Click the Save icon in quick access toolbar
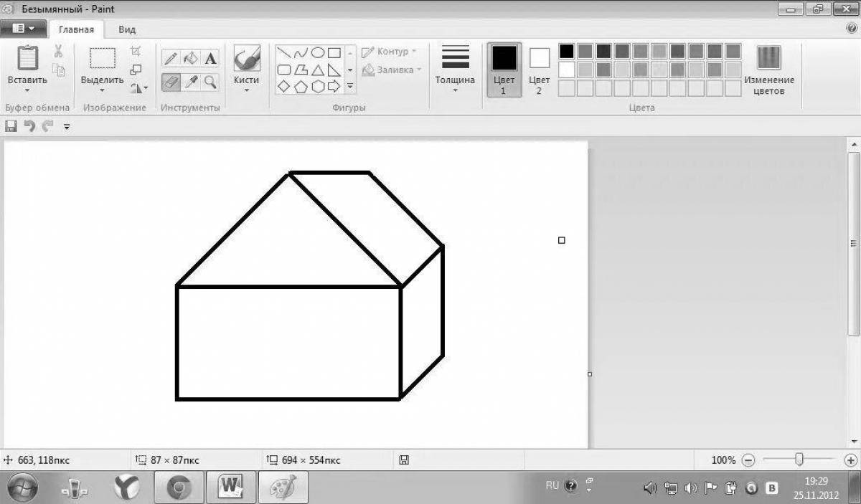This screenshot has height=504, width=861. coord(11,126)
